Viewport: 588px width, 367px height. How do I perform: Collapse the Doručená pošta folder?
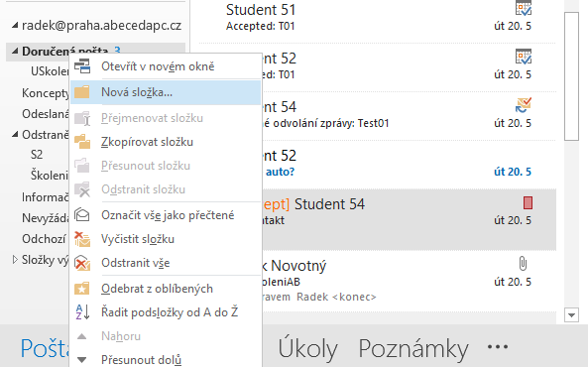(15, 51)
